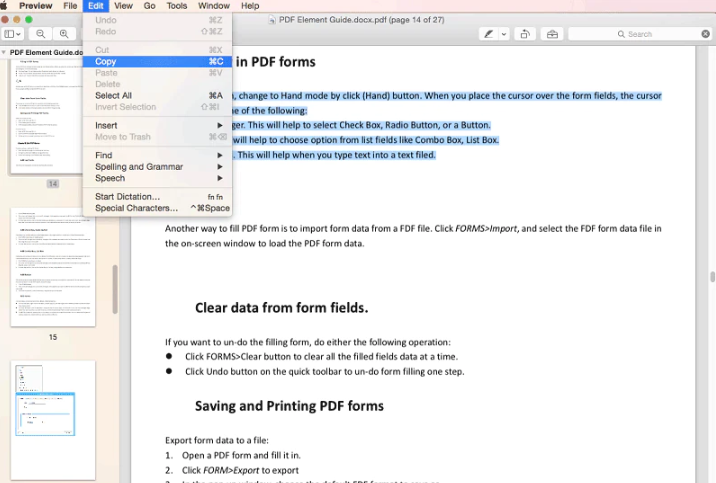716x483 pixels.
Task: Click inside the Search field
Action: [639, 34]
